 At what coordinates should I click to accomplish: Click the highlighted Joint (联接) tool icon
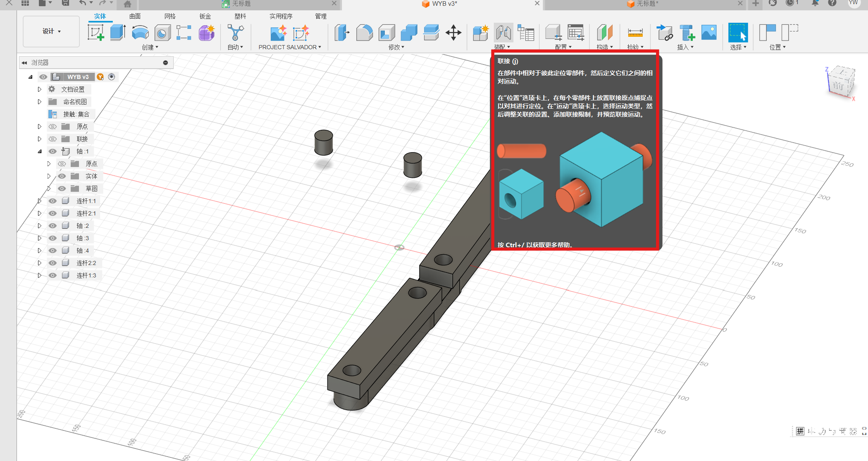click(503, 33)
